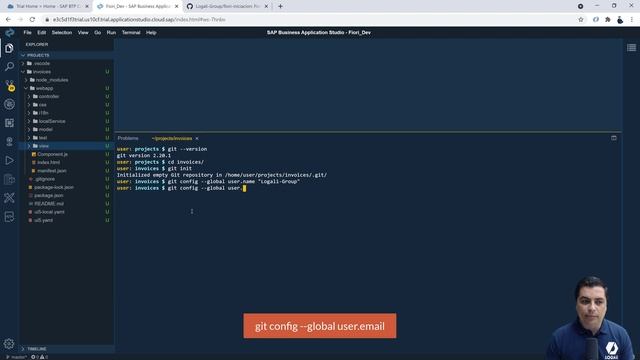Open the Edit menu

coord(42,33)
